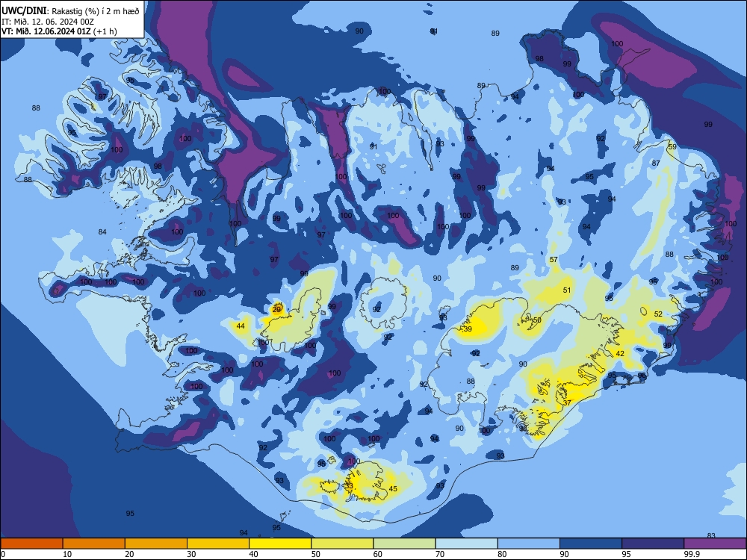Click the 'VT: Mið. 12.06.2024 01Z (+1 h)' line
Image resolution: width=747 pixels, height=560 pixels.
tap(59, 31)
